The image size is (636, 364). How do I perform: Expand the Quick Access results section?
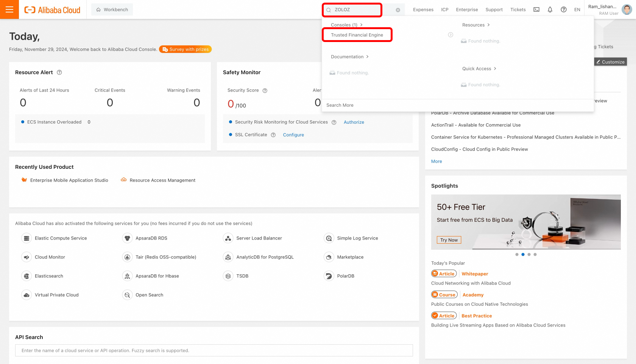click(x=479, y=69)
